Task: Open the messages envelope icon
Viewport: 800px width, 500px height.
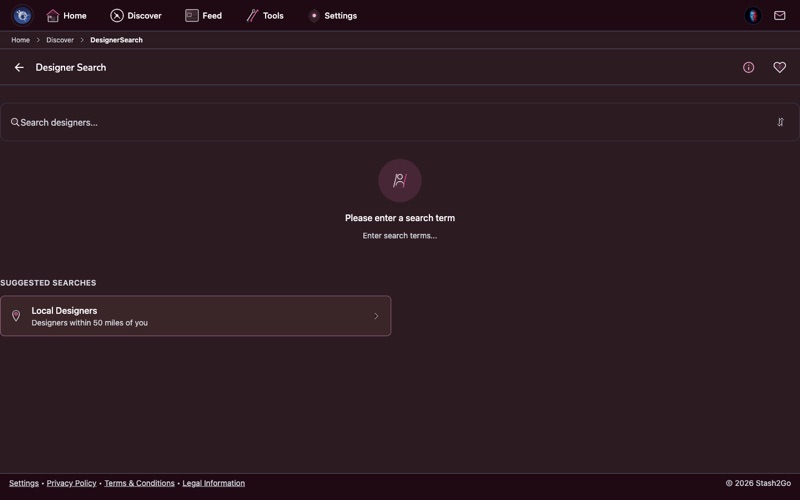Action: click(779, 15)
